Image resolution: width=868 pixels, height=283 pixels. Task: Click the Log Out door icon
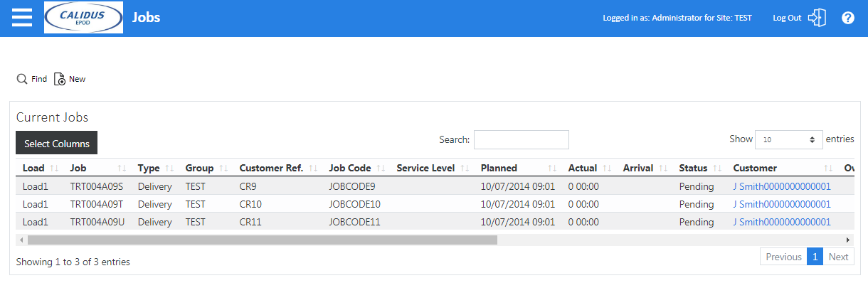(x=817, y=18)
